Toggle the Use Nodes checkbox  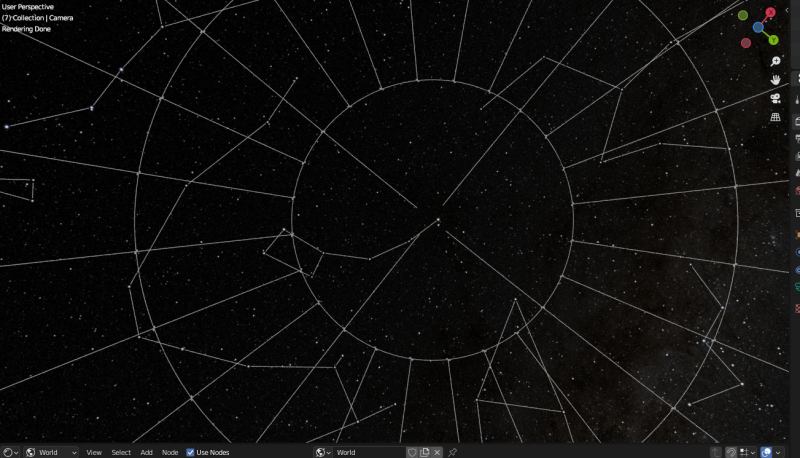pos(191,452)
